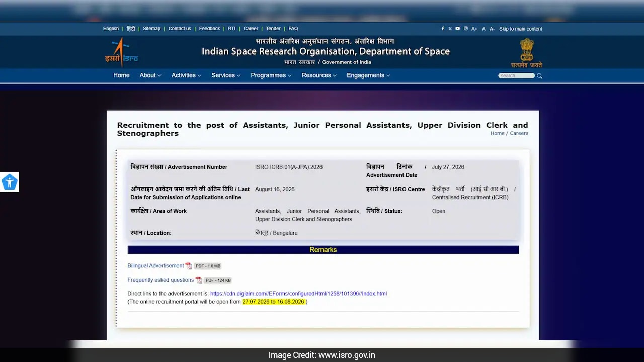Open the FAQ link
This screenshot has height=362, width=644.
(x=293, y=29)
